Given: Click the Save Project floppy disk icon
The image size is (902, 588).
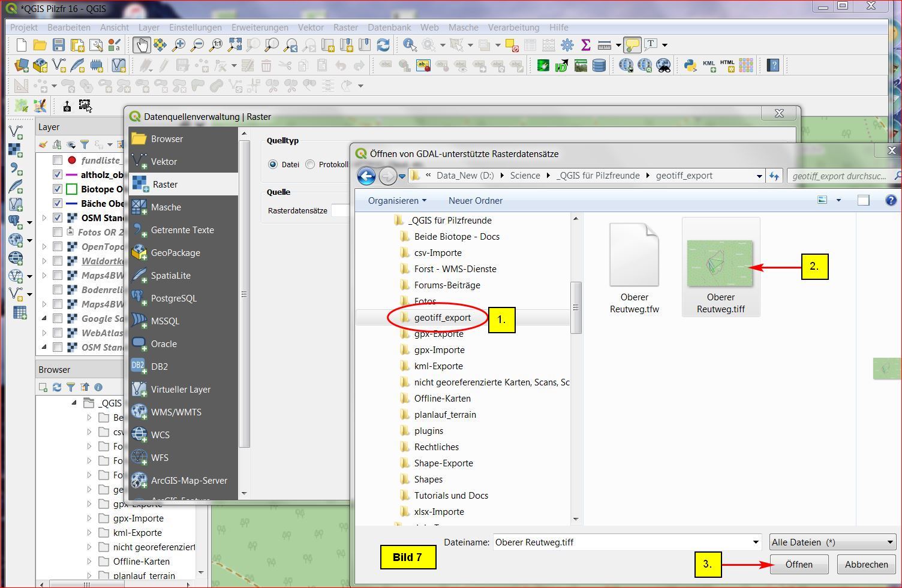Looking at the screenshot, I should click(58, 45).
